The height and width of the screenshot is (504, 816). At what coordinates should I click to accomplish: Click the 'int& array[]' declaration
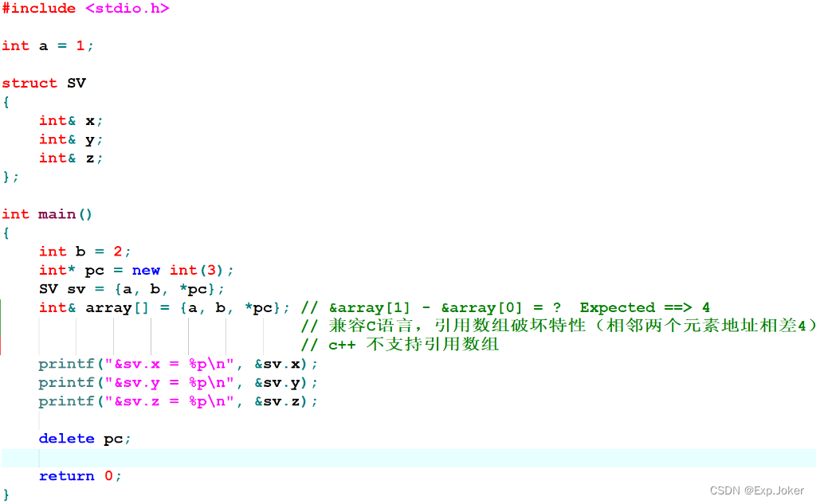pos(94,308)
